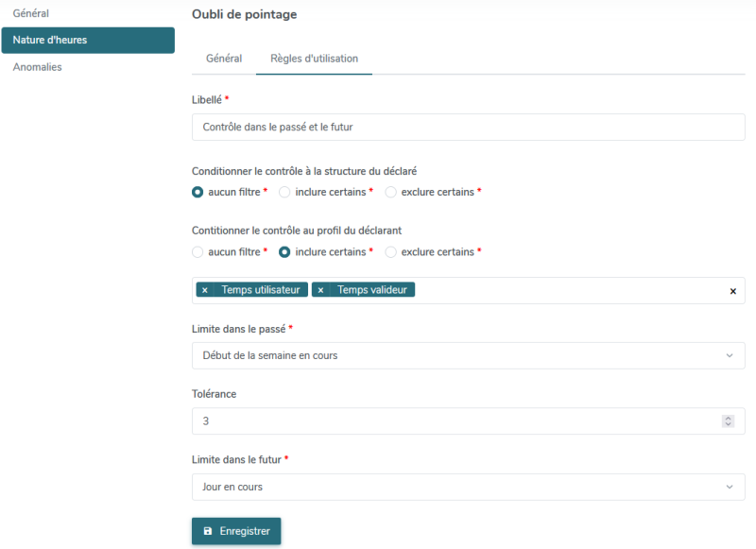The width and height of the screenshot is (756, 549).
Task: Adjust the Tolérance stepper arrows
Action: coord(728,421)
